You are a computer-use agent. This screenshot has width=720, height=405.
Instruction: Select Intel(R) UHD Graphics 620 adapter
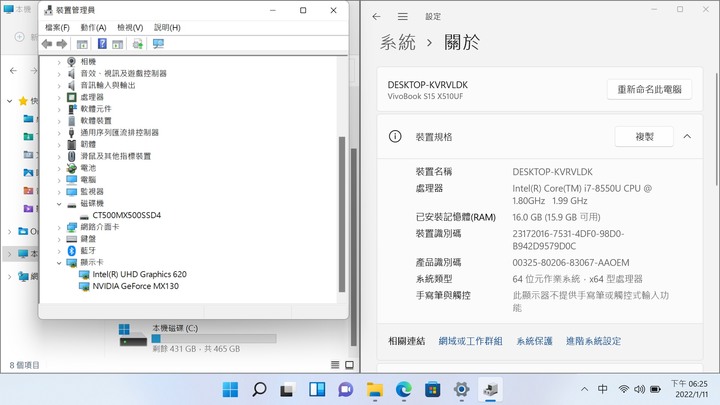tap(140, 274)
